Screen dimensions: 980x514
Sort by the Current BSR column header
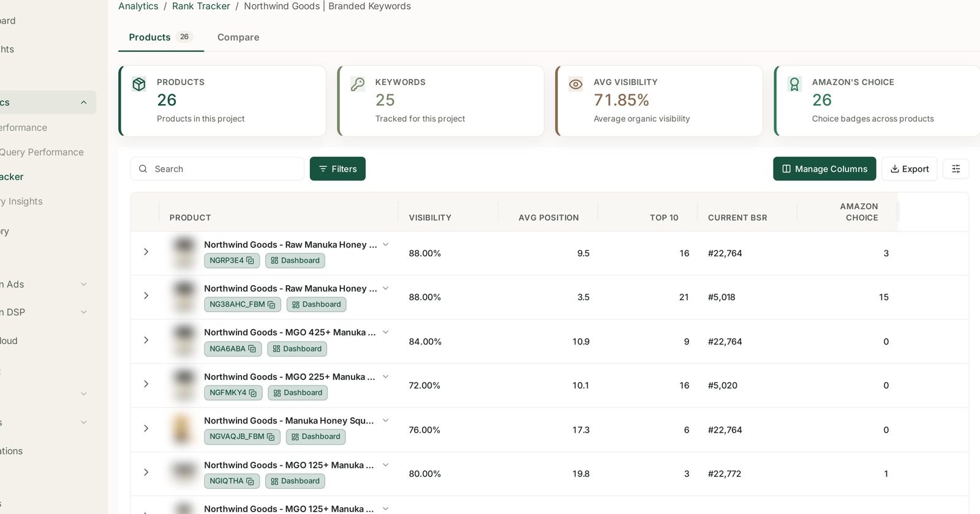tap(737, 218)
